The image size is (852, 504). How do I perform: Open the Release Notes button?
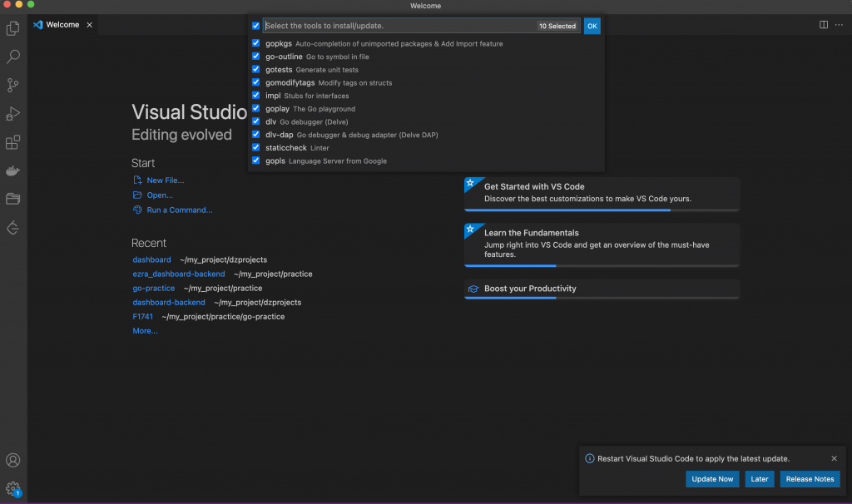[810, 479]
